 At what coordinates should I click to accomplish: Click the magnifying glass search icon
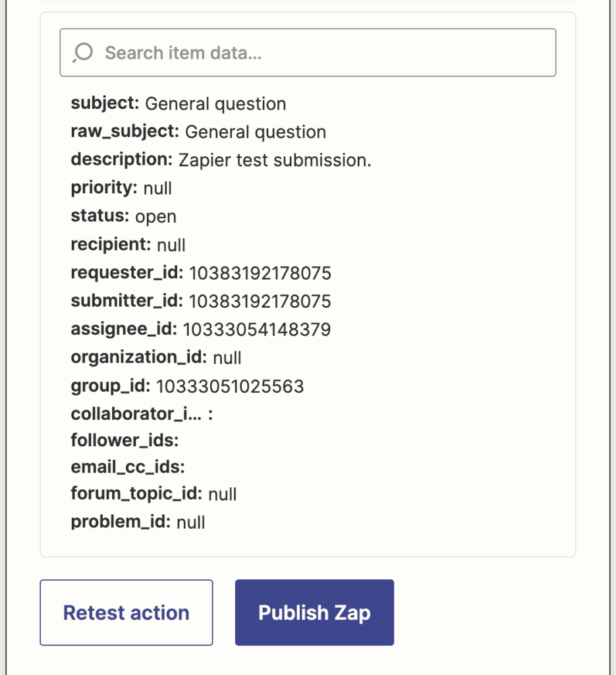click(x=84, y=53)
